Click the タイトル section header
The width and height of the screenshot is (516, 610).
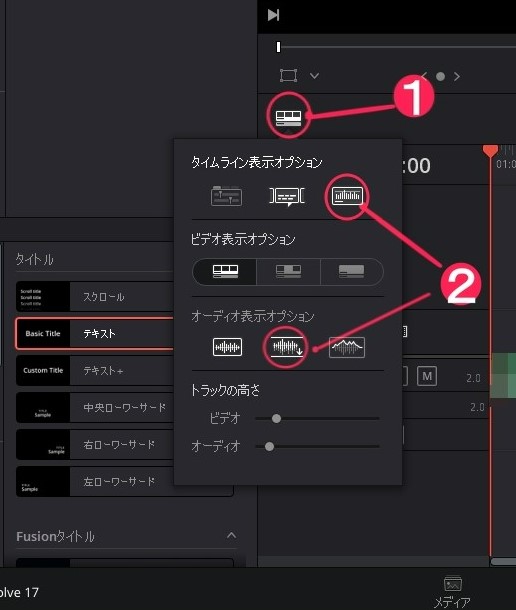pyautogui.click(x=34, y=259)
